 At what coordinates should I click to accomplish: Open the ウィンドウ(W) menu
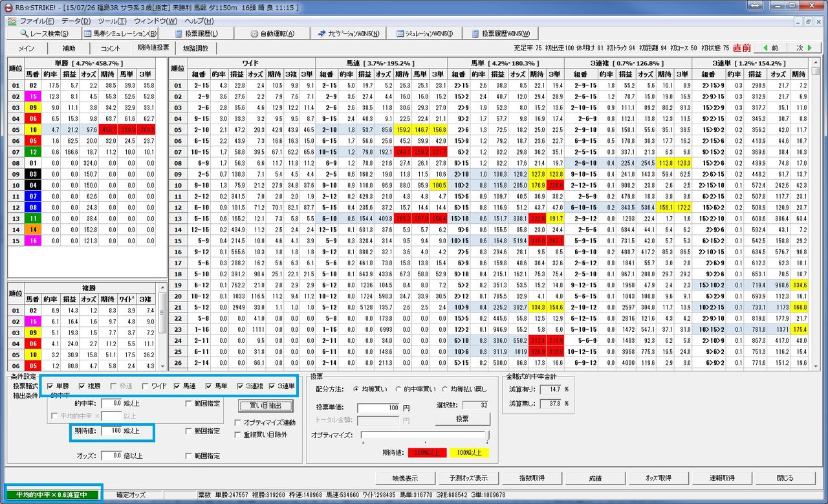155,21
